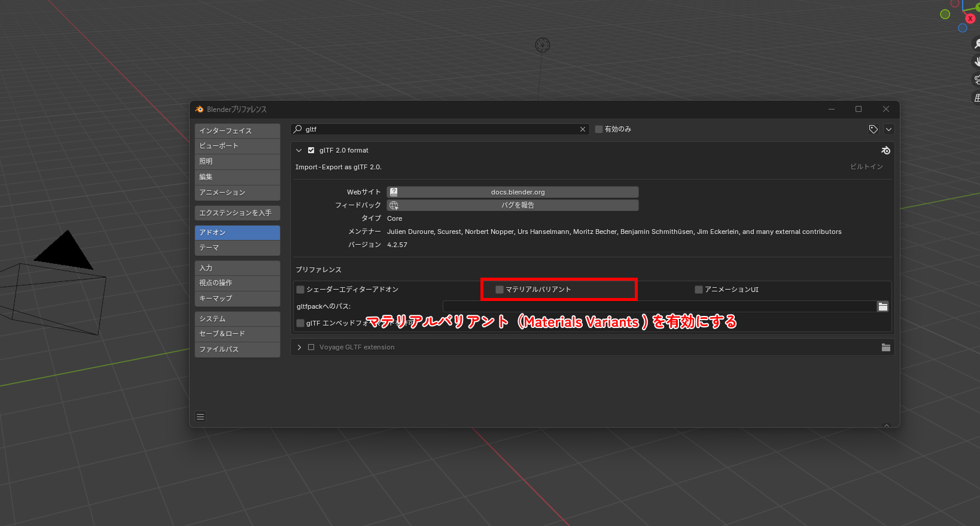
Task: Open docs.blender.org website button
Action: pyautogui.click(x=513, y=192)
